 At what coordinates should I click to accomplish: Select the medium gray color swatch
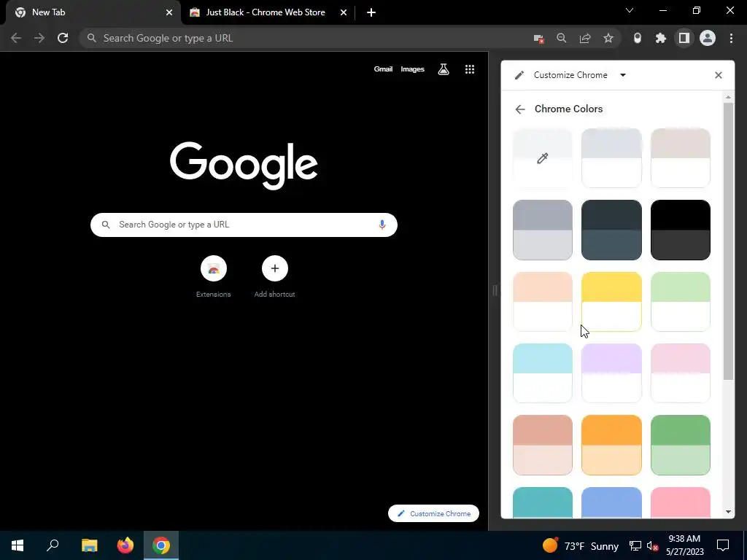pyautogui.click(x=543, y=230)
